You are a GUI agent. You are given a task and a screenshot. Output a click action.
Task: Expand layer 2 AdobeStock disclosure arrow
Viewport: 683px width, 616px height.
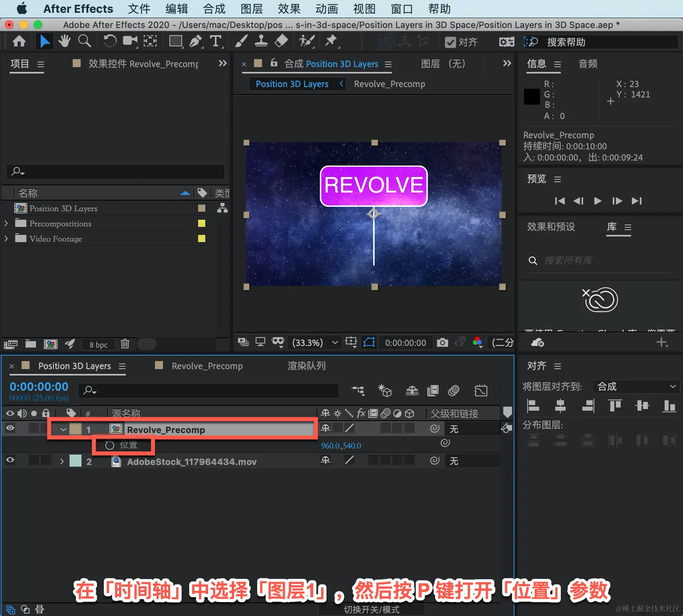[x=62, y=461]
